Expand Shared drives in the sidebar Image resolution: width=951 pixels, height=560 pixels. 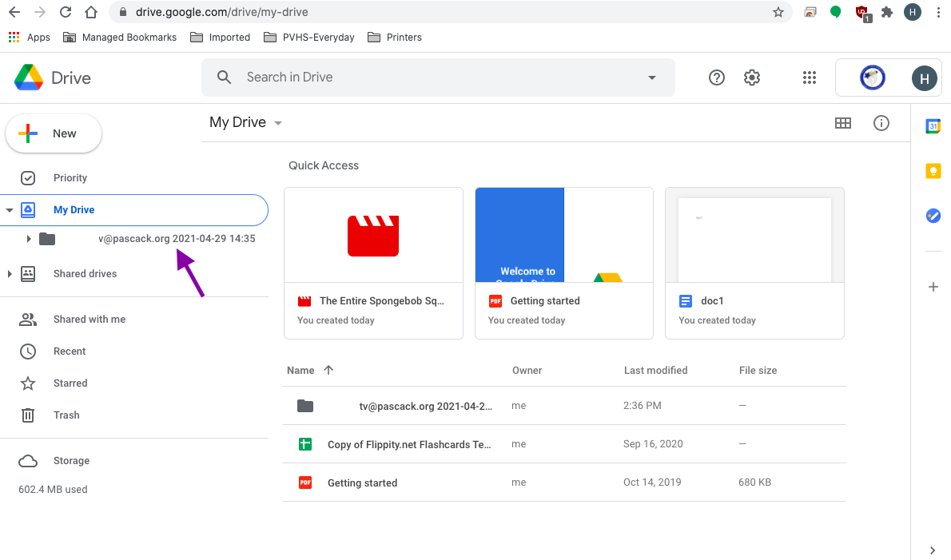point(9,274)
